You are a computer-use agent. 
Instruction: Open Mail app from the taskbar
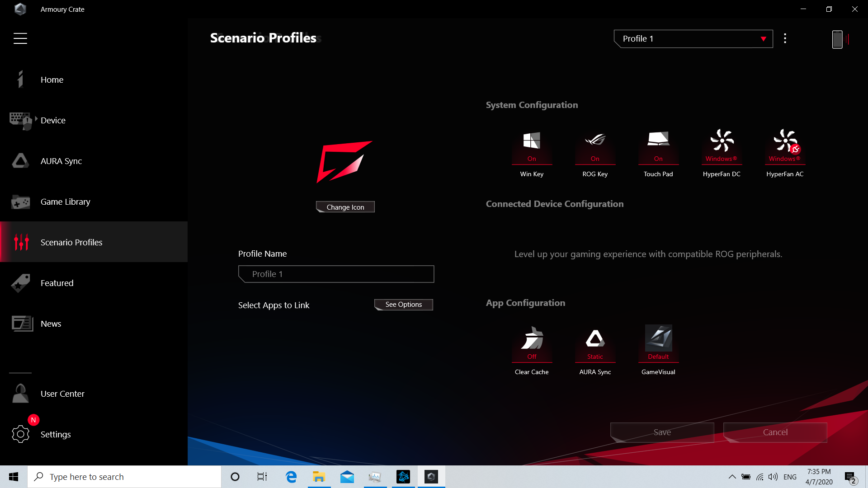[347, 477]
